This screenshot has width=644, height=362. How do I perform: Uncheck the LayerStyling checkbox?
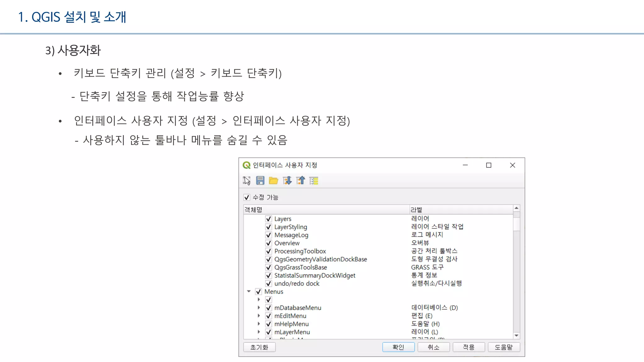point(269,227)
